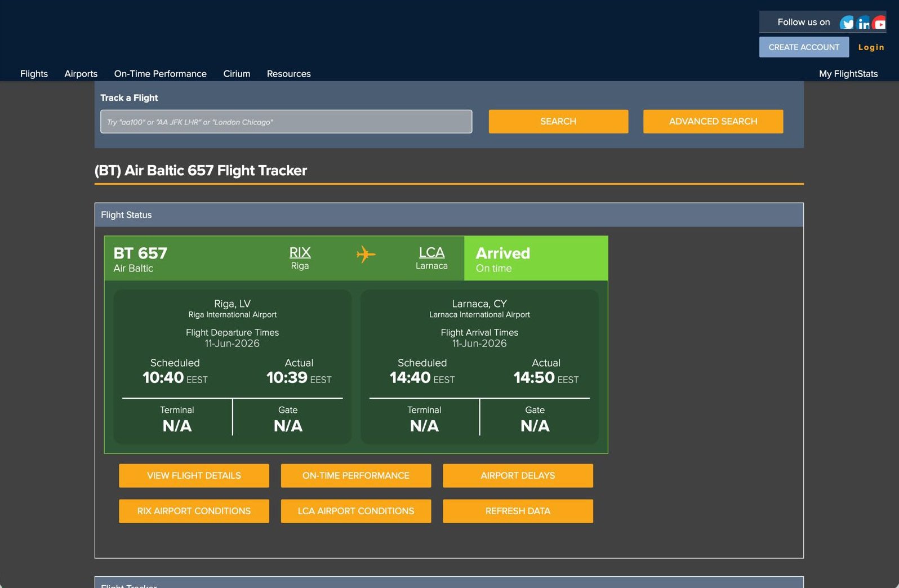
Task: Click View Flight Details button
Action: (x=194, y=476)
